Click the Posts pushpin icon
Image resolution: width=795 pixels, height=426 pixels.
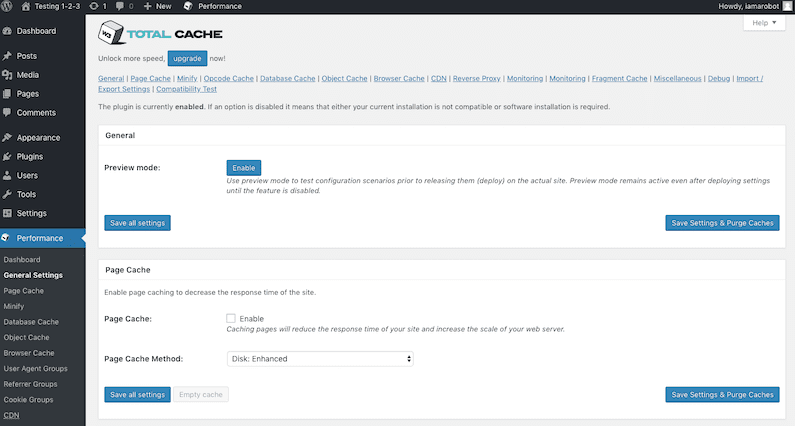pos(7,56)
